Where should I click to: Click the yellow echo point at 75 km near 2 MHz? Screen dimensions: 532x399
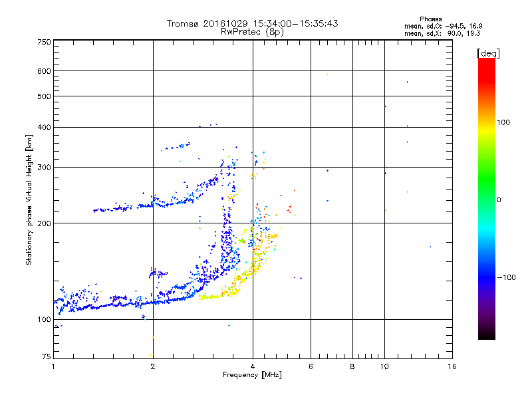pos(151,355)
